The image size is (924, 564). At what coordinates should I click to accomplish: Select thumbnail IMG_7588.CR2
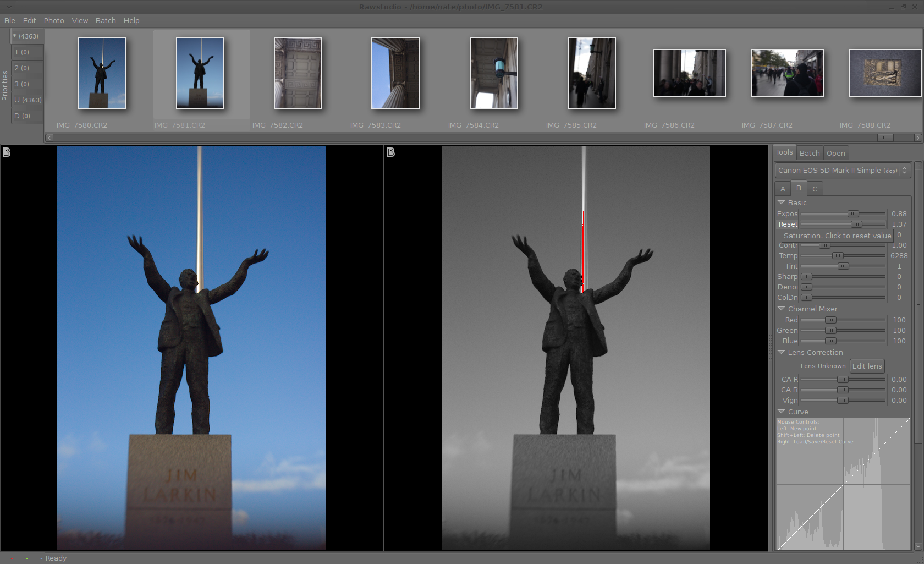885,73
